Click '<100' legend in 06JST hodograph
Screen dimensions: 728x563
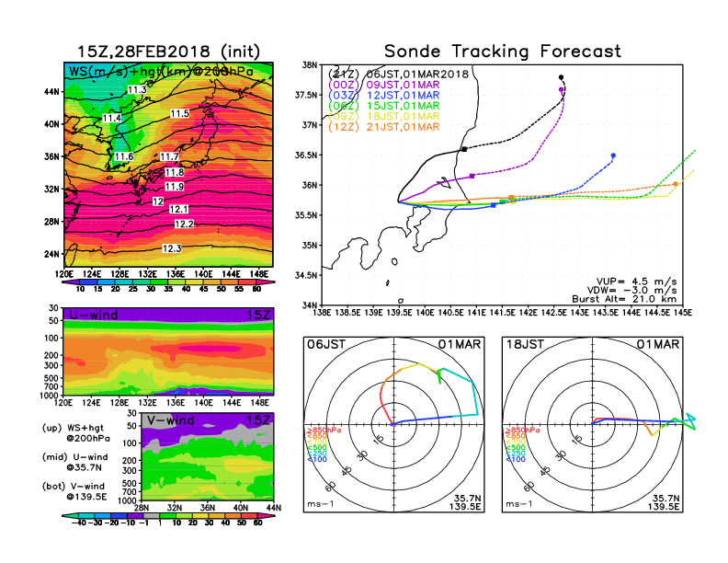coord(317,459)
